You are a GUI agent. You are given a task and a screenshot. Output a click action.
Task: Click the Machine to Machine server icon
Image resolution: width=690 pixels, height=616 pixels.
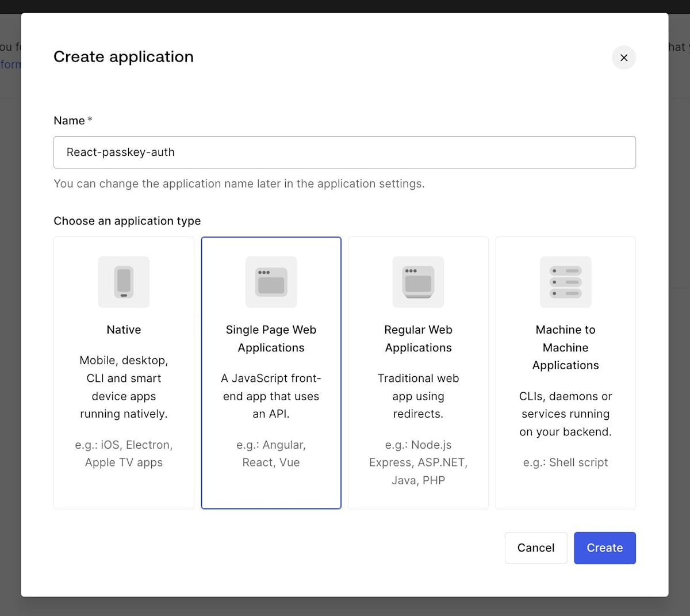tap(565, 282)
